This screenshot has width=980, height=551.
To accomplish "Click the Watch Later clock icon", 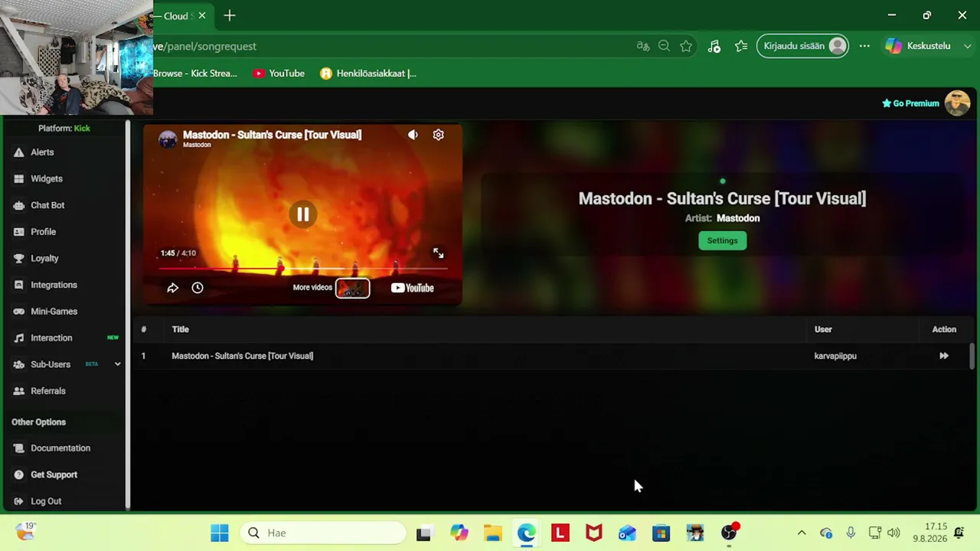I will [198, 288].
